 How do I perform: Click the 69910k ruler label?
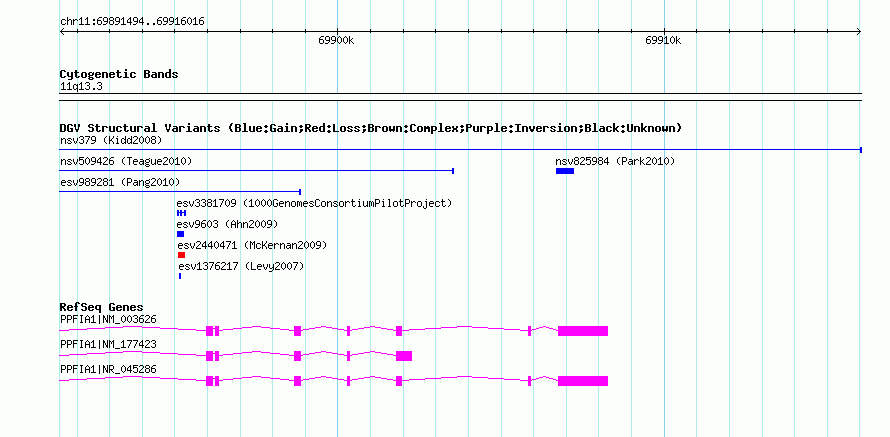[x=663, y=40]
